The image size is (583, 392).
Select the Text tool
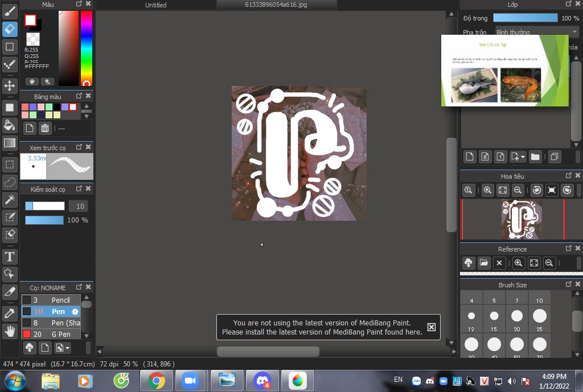pyautogui.click(x=10, y=257)
